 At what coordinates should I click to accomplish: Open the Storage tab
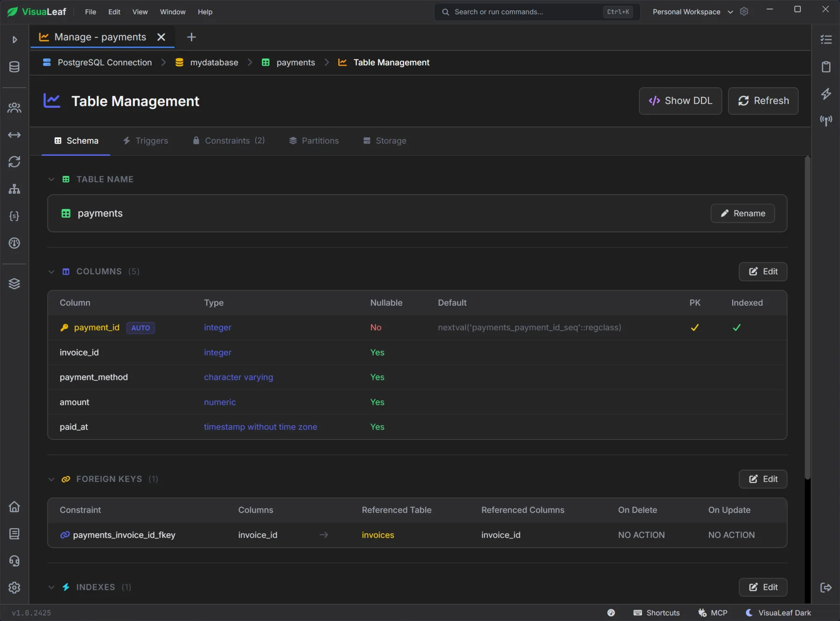click(x=385, y=141)
